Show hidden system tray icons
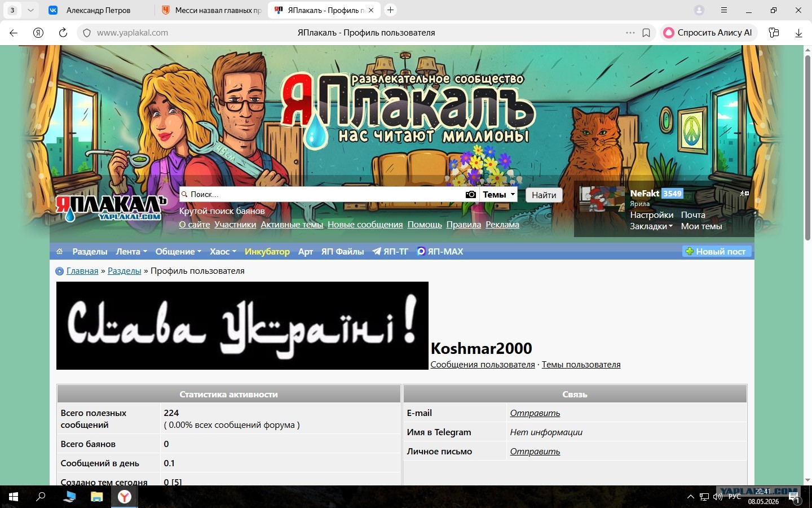 690,497
